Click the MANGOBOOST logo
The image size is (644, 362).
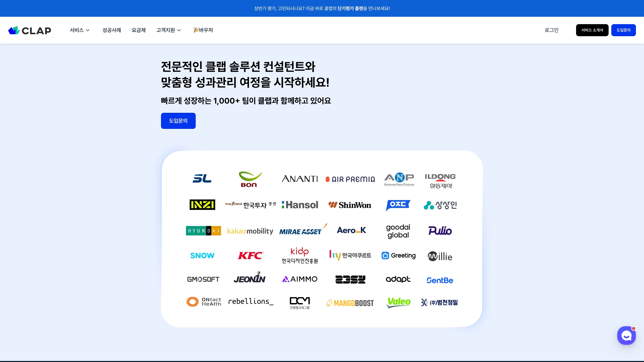click(x=350, y=303)
